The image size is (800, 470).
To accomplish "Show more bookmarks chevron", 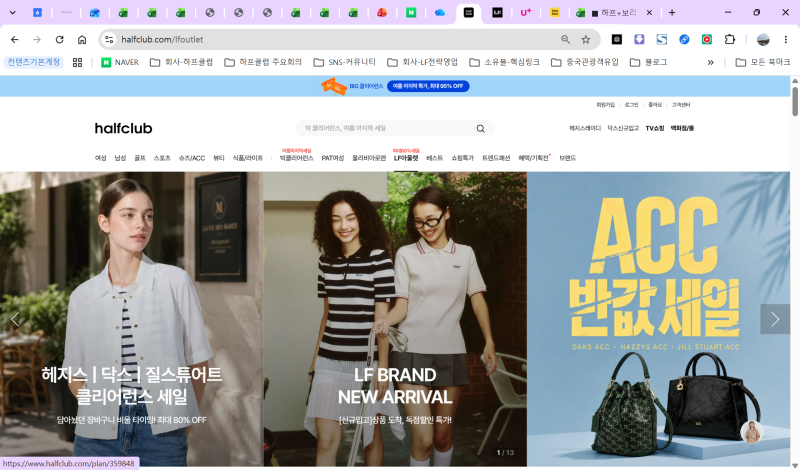I will coord(710,62).
